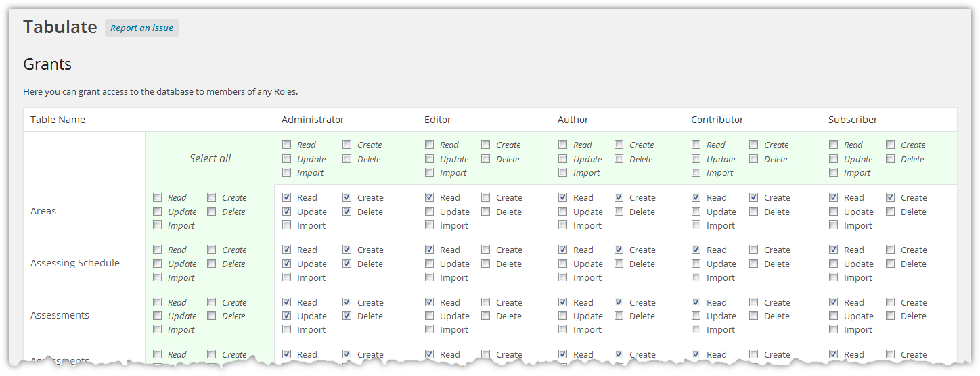The image size is (980, 376).
Task: Check Editor select-all Create checkbox
Action: click(x=486, y=145)
